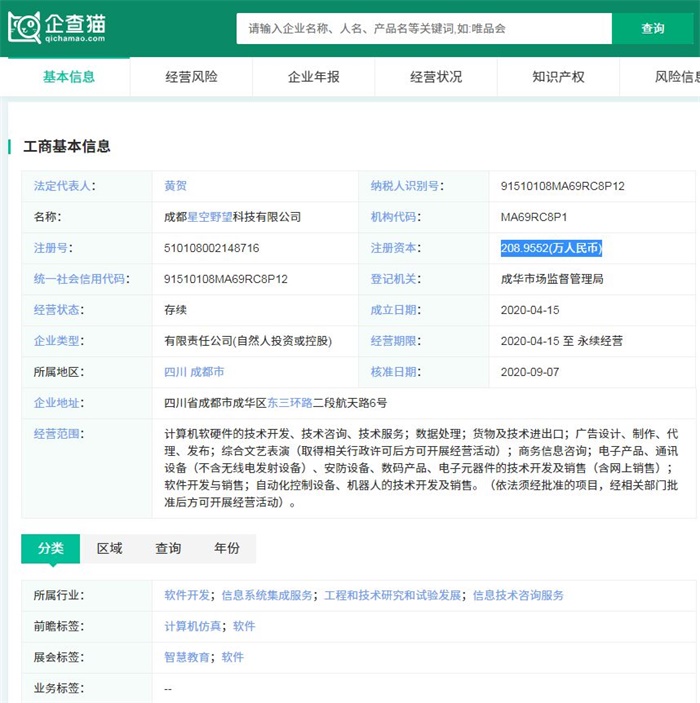700x703 pixels.
Task: Click the approval date 2020-09-07
Action: pos(530,372)
